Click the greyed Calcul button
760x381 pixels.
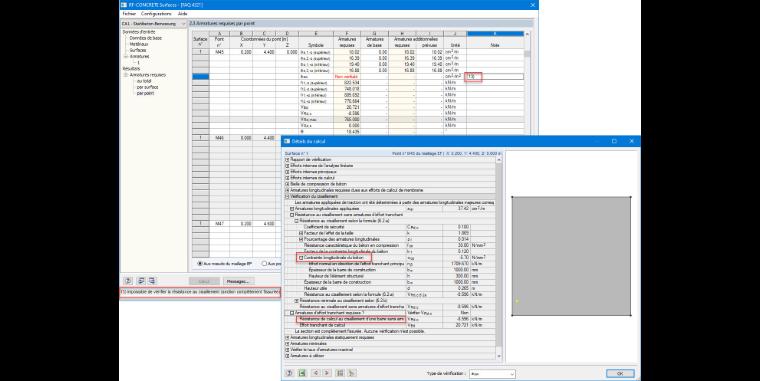(204, 282)
